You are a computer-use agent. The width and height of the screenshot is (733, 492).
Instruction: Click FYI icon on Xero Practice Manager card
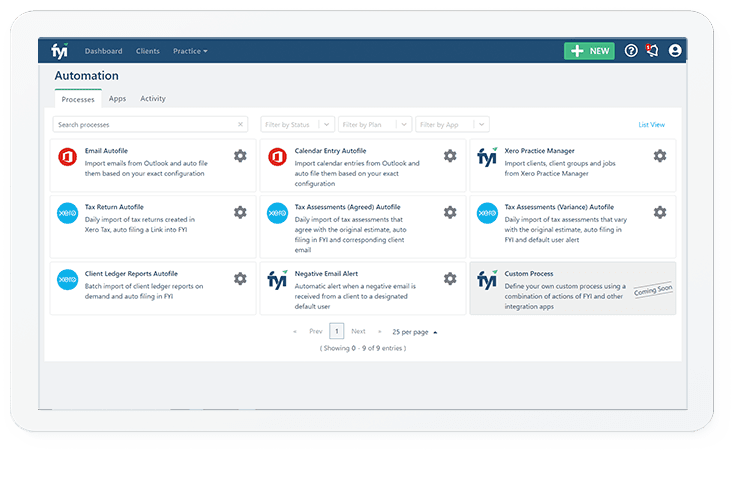[487, 157]
